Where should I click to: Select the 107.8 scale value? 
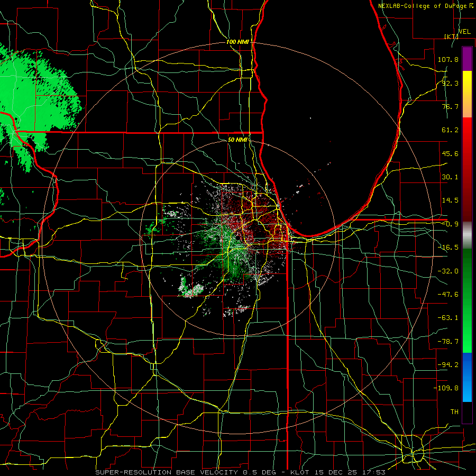coord(448,59)
